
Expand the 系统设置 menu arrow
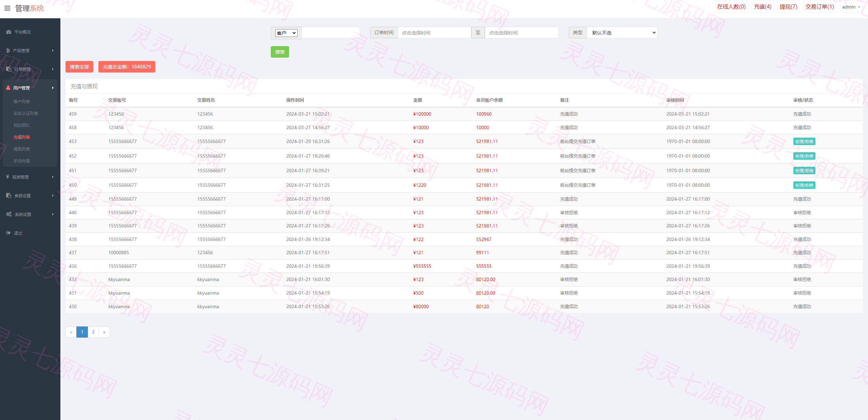pos(53,214)
